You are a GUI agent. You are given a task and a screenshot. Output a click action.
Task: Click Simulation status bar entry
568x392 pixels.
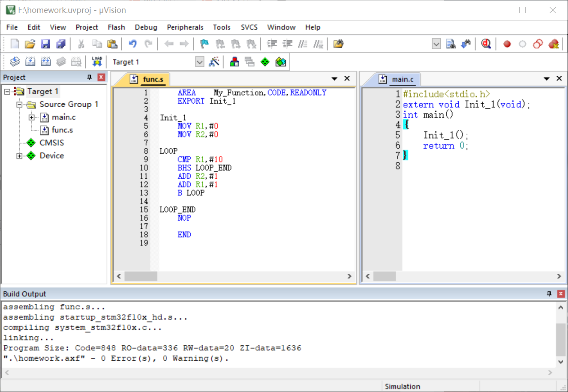(403, 386)
